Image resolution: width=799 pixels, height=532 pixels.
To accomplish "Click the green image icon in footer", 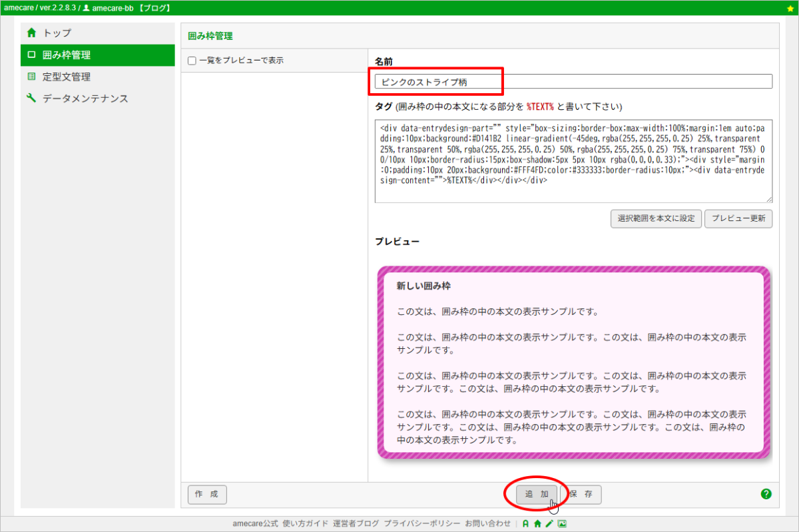I will pyautogui.click(x=562, y=524).
